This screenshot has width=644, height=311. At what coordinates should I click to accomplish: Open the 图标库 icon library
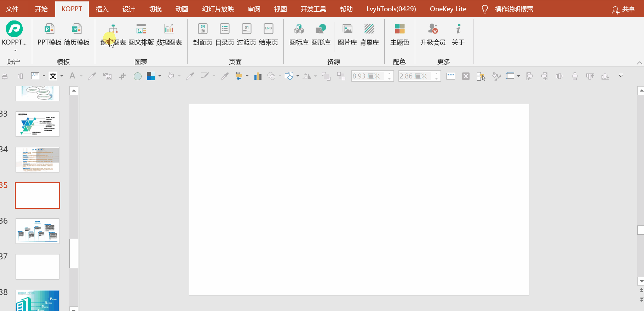(299, 34)
